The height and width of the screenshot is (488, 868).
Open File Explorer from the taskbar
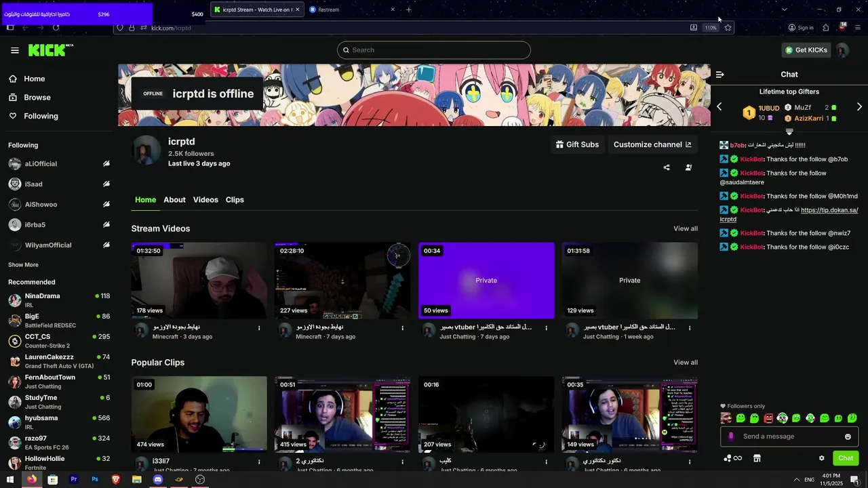coord(137,479)
